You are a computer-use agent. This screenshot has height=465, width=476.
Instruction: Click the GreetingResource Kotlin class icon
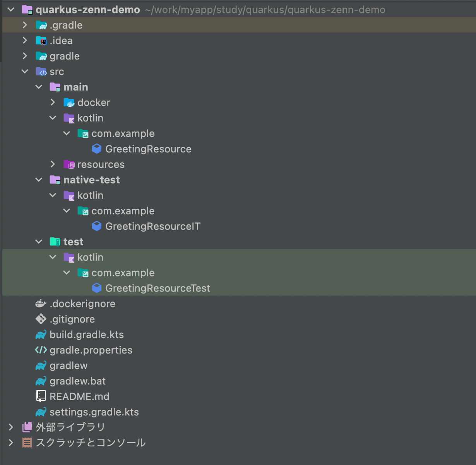click(x=97, y=149)
